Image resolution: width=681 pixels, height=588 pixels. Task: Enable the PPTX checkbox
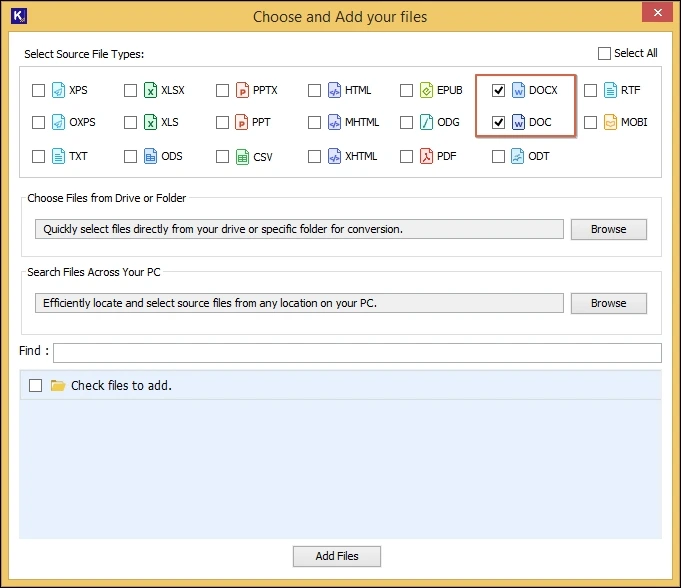coord(222,90)
